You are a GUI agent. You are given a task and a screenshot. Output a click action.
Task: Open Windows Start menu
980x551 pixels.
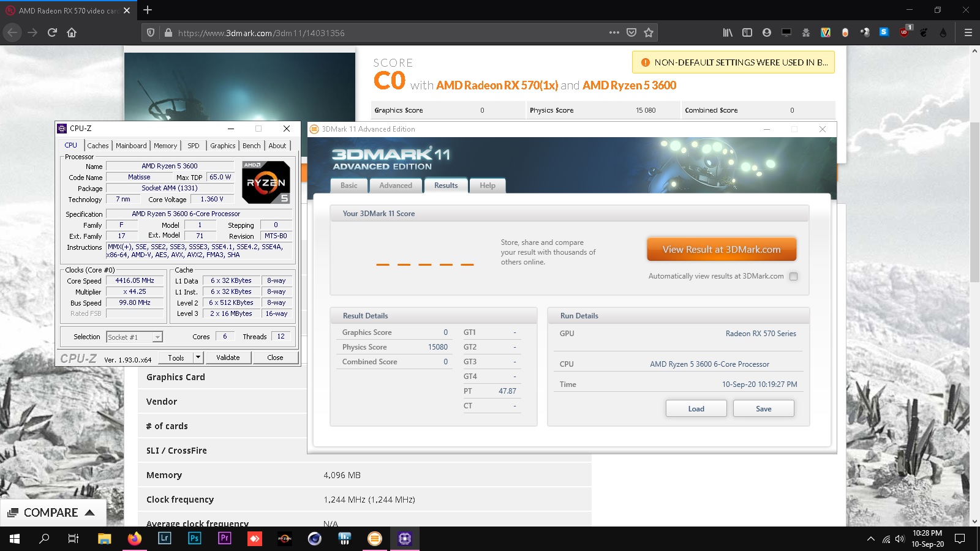(15, 539)
